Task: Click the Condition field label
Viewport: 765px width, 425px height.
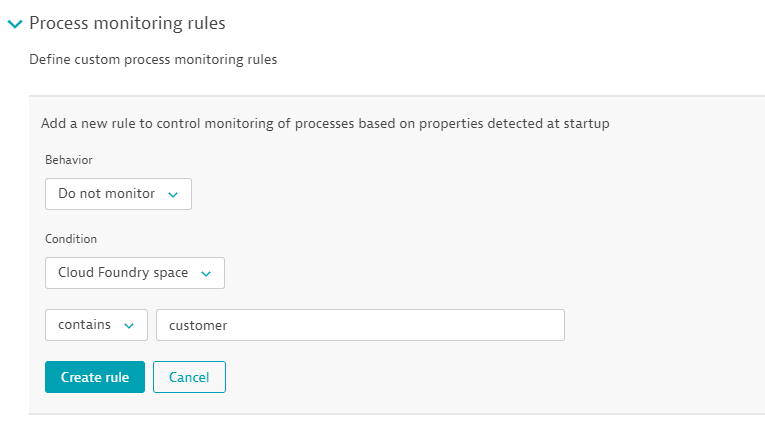Action: [x=71, y=239]
